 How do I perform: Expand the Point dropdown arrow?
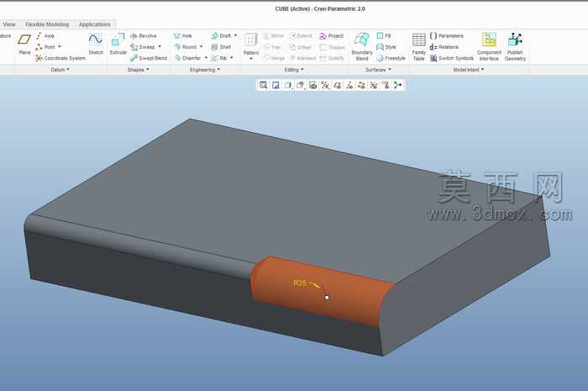[60, 47]
